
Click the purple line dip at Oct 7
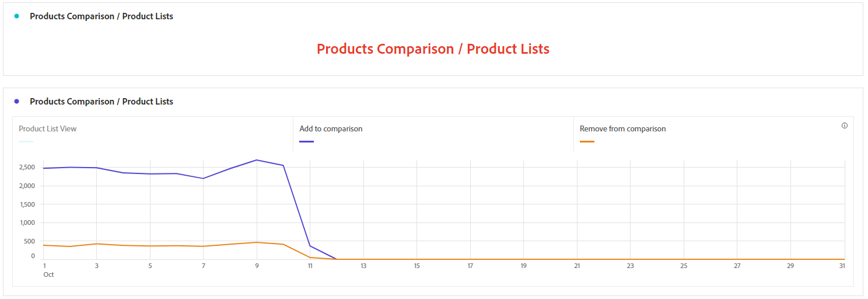(x=203, y=178)
